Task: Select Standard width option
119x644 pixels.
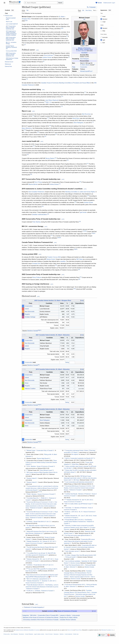Action: pyautogui.click(x=101, y=28)
